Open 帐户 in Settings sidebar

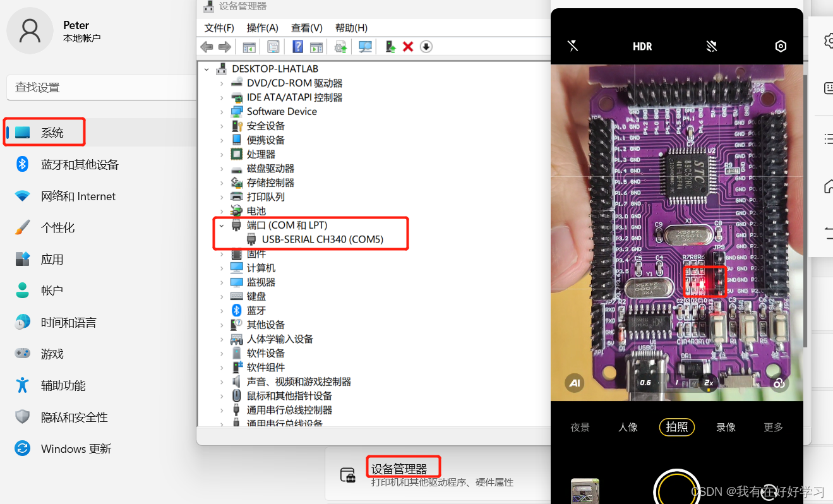[52, 291]
